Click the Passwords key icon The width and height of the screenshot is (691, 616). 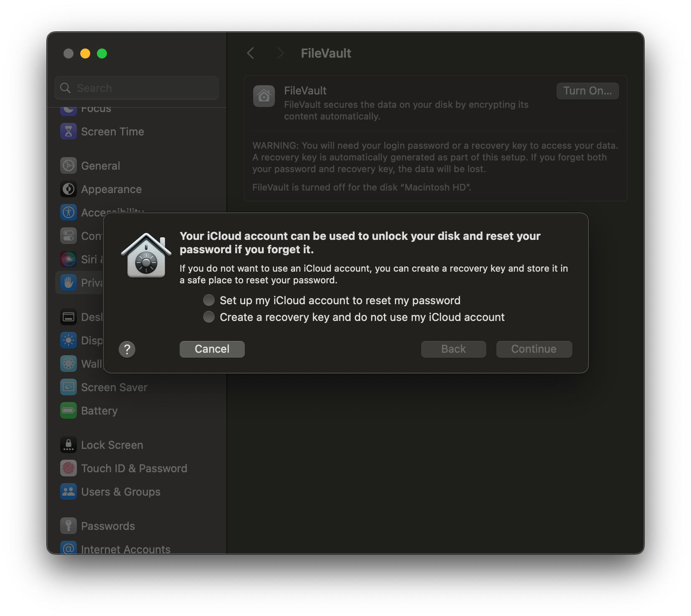(x=69, y=526)
